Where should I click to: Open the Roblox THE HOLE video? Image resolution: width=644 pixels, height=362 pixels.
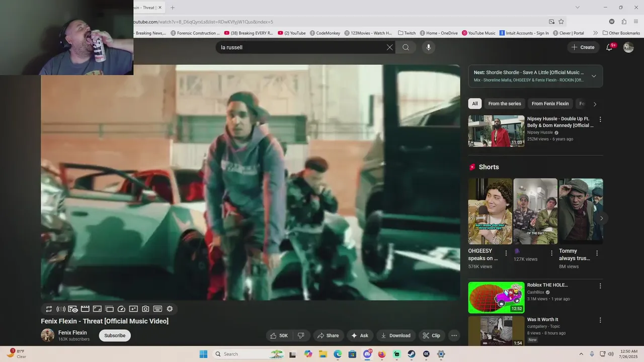coord(496,298)
